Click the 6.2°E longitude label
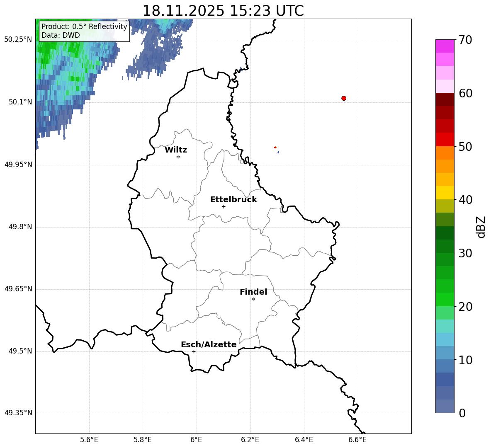 click(x=250, y=440)
